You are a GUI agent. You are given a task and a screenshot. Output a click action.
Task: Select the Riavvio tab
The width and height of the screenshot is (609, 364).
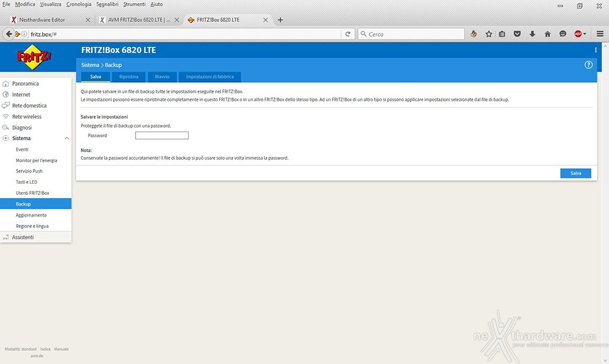click(162, 77)
